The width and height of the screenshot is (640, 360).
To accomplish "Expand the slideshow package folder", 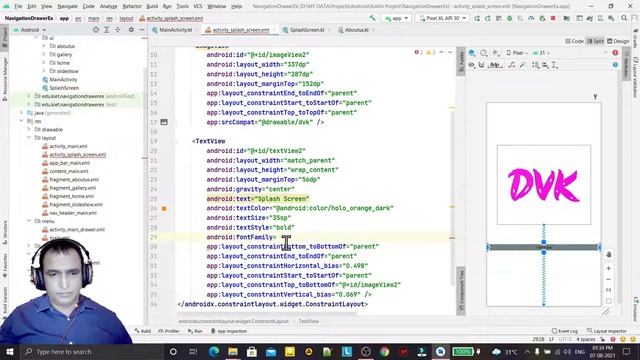I will 44,71.
